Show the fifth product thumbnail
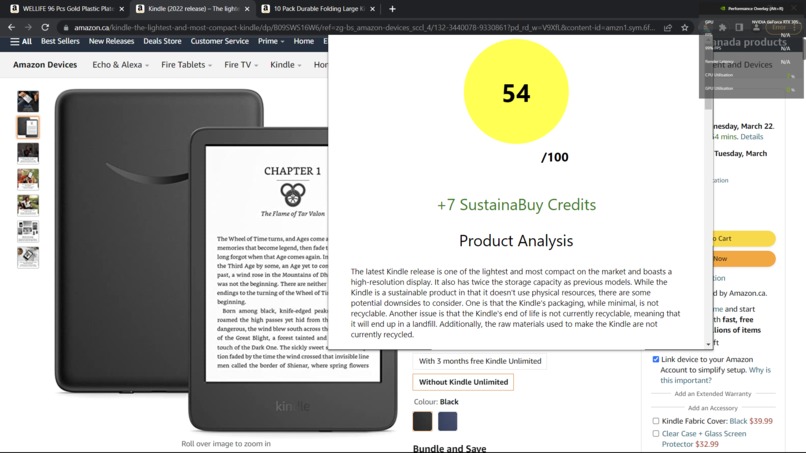The height and width of the screenshot is (453, 806). click(28, 205)
